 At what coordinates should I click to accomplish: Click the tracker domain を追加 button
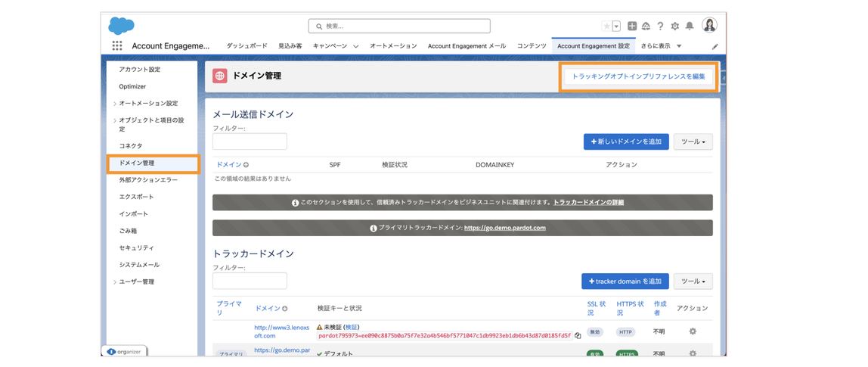pos(625,281)
